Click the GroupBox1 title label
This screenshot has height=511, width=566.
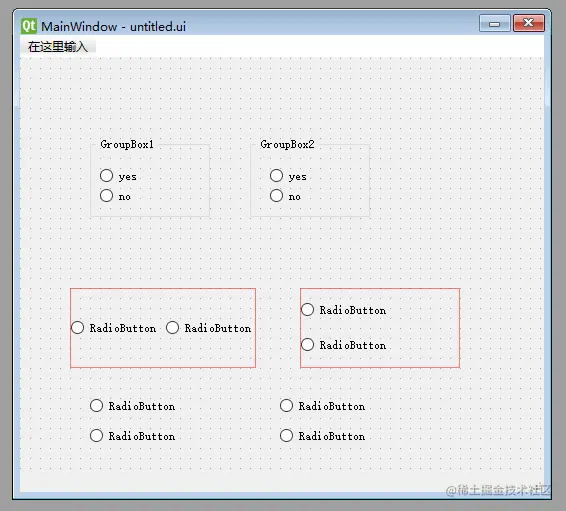(127, 145)
